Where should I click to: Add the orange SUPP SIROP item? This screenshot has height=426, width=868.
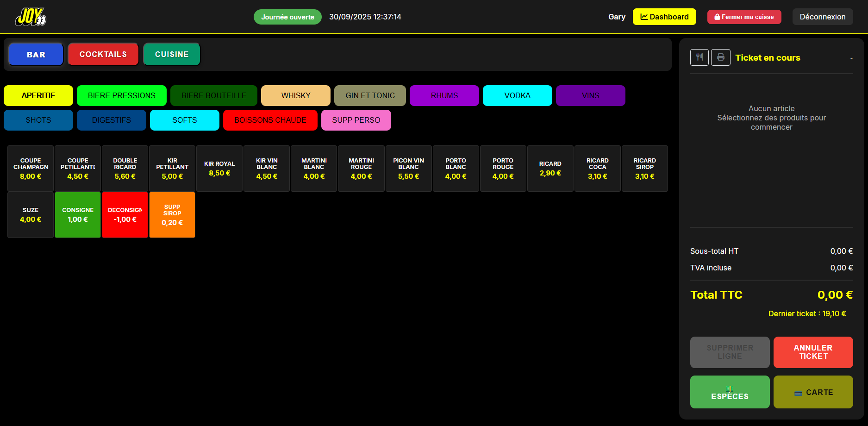click(x=172, y=215)
